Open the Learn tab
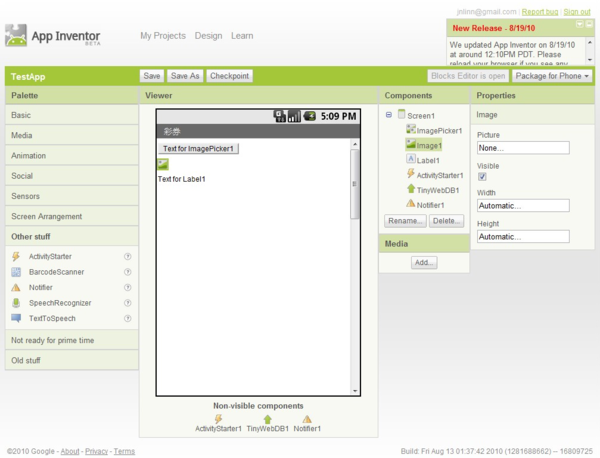 tap(242, 36)
